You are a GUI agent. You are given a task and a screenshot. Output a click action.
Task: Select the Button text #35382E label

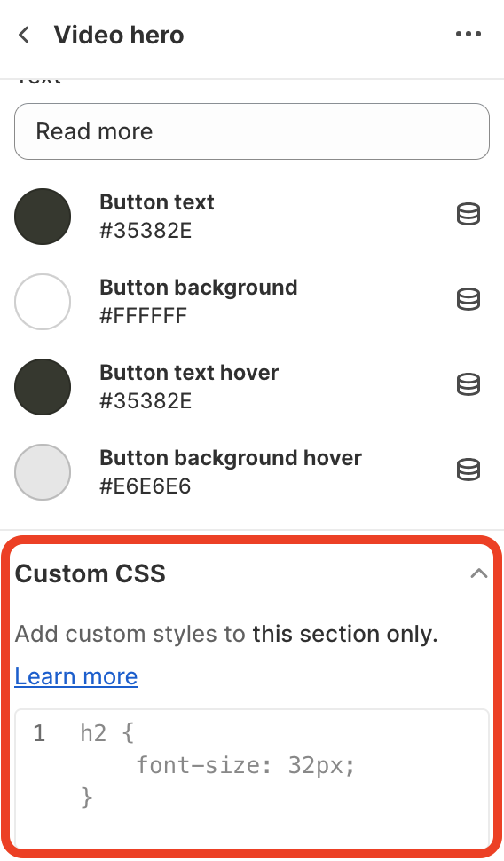156,217
